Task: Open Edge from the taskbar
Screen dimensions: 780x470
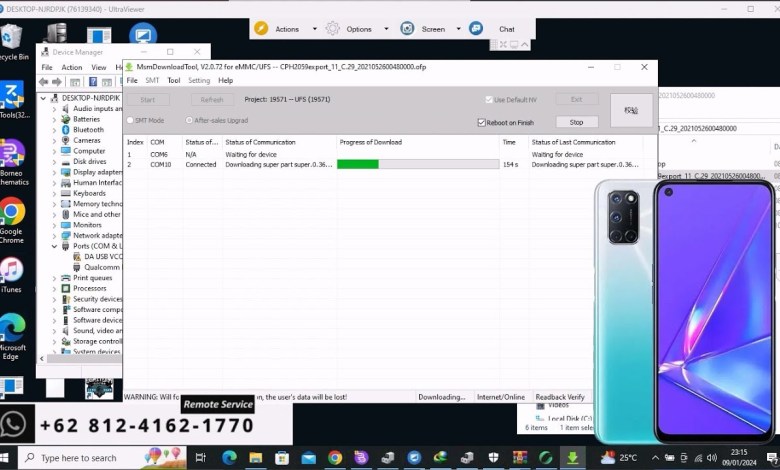Action: [229, 458]
